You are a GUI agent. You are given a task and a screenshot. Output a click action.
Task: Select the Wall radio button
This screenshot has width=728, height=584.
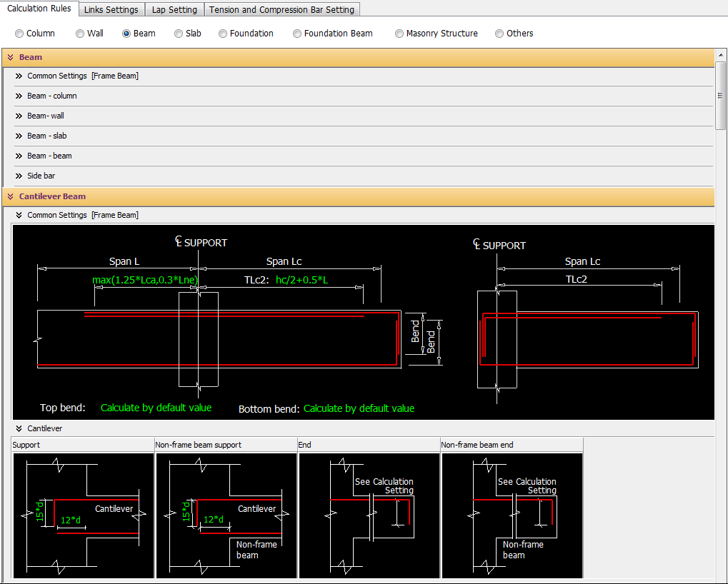tap(80, 34)
